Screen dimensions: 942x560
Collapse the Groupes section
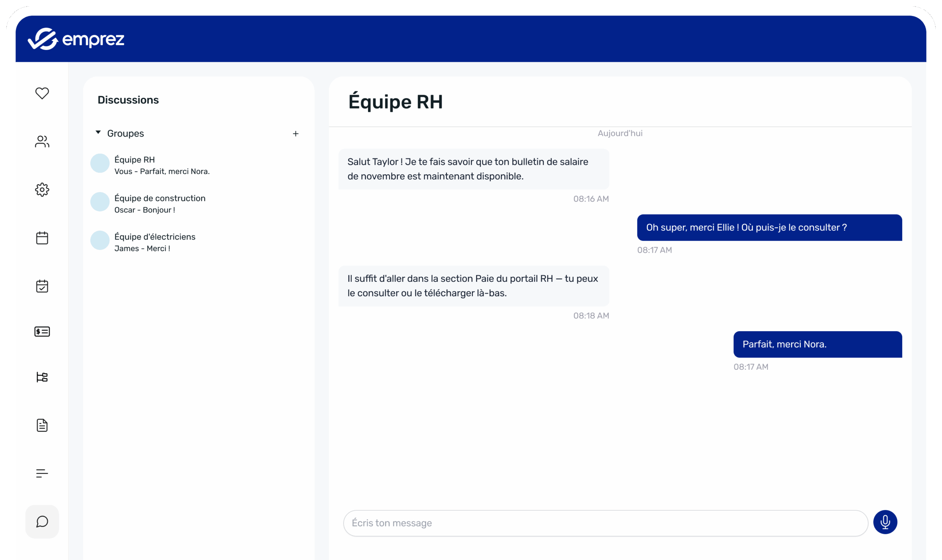[98, 132]
